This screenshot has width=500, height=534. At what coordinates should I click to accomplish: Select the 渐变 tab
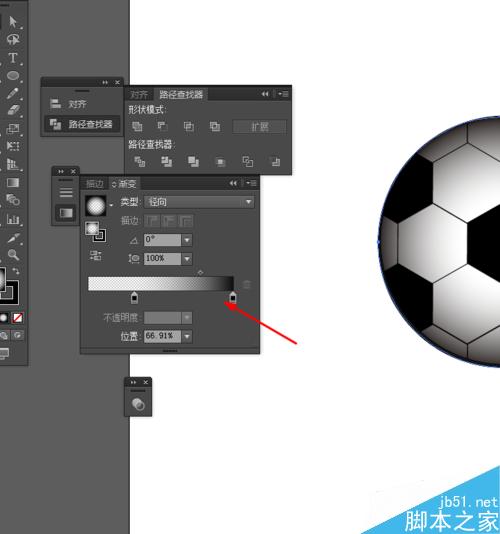[125, 184]
